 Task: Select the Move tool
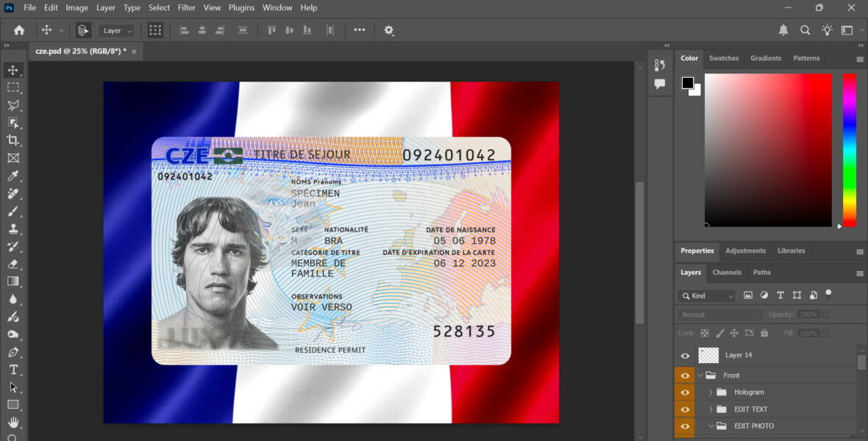tap(13, 70)
